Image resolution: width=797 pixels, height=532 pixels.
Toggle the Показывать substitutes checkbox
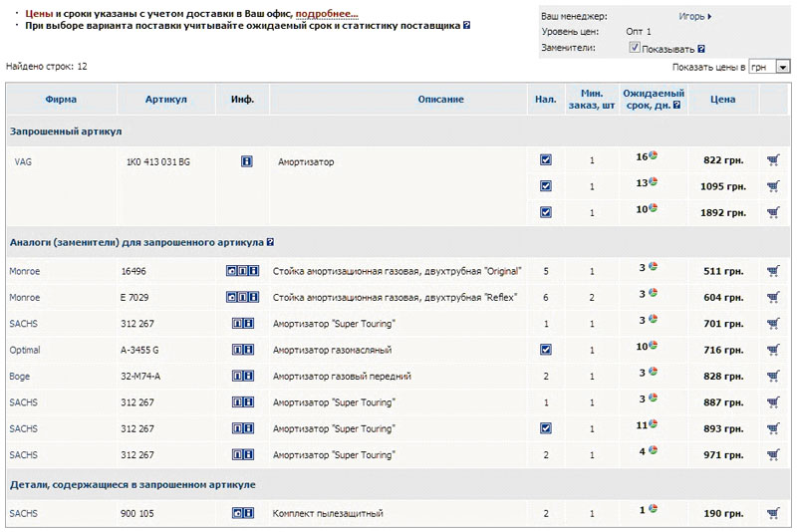click(x=635, y=47)
